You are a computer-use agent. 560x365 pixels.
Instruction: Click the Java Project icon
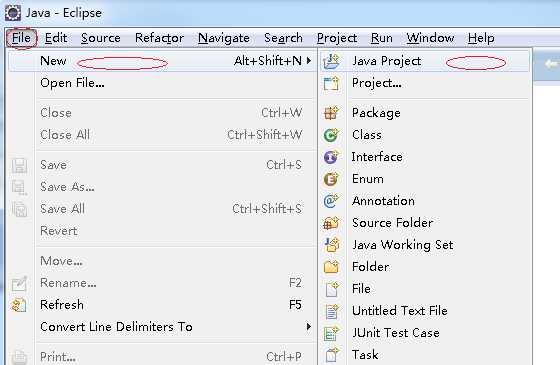click(331, 61)
